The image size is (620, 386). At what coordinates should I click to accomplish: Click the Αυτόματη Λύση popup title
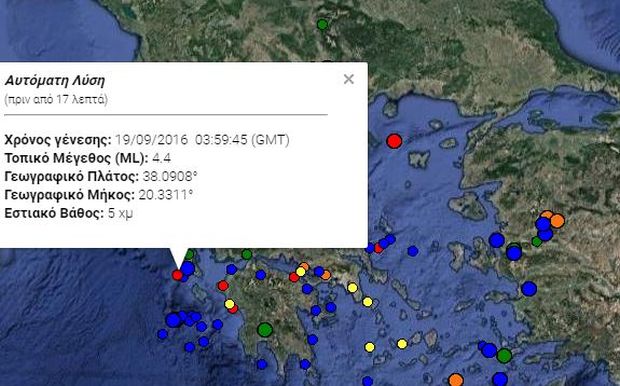coord(55,81)
